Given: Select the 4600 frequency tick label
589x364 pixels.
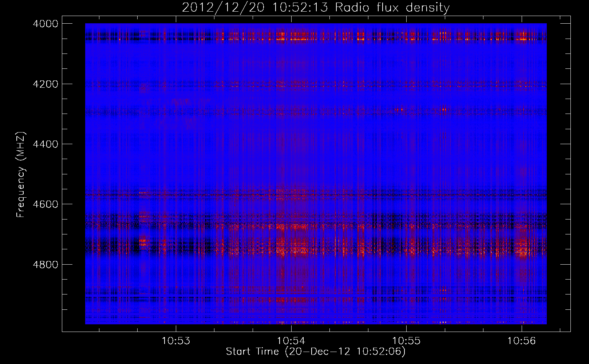Looking at the screenshot, I should point(46,204).
